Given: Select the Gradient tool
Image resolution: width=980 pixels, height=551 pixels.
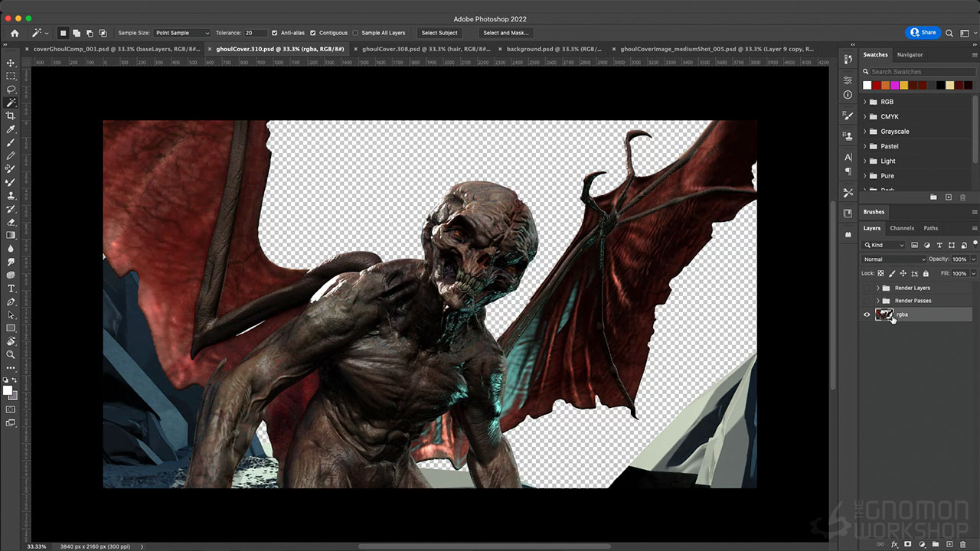Looking at the screenshot, I should [11, 235].
